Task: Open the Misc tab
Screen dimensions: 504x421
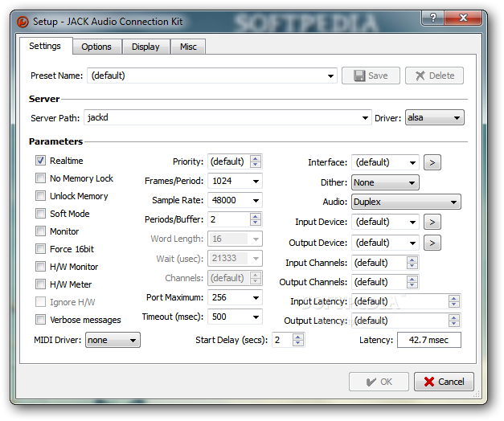Action: tap(188, 47)
